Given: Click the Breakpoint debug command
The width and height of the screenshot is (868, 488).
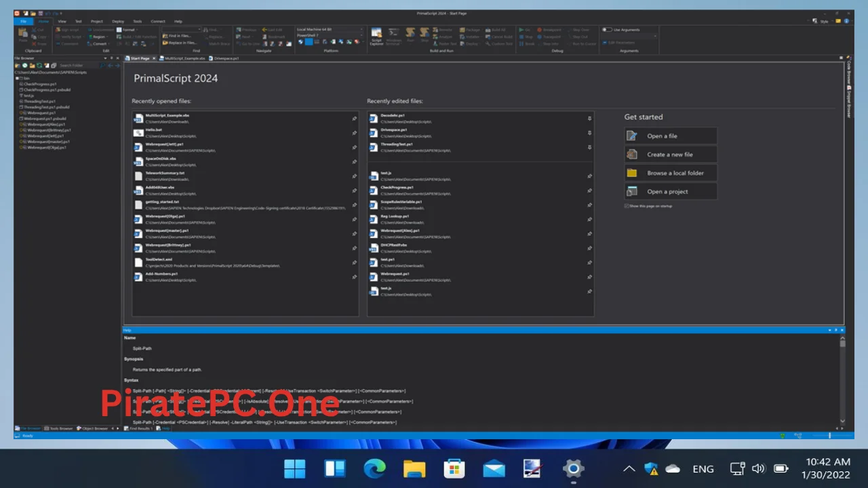Looking at the screenshot, I should [x=549, y=30].
